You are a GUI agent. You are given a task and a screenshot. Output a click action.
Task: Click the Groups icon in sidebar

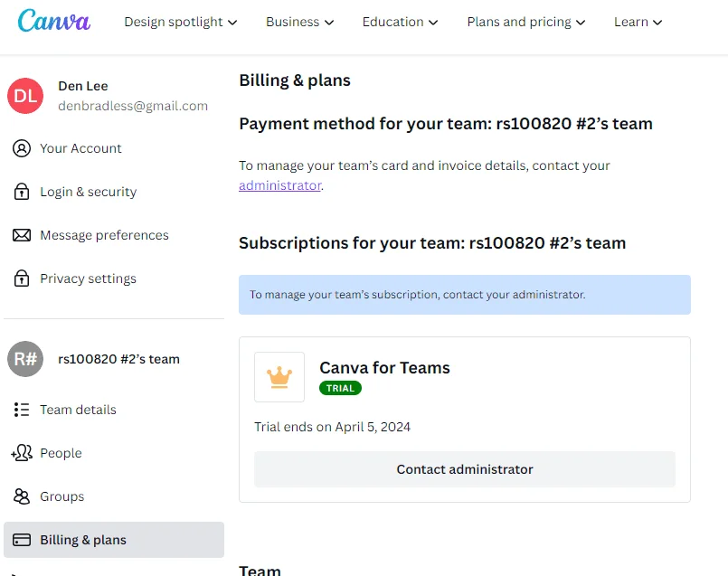click(x=22, y=496)
